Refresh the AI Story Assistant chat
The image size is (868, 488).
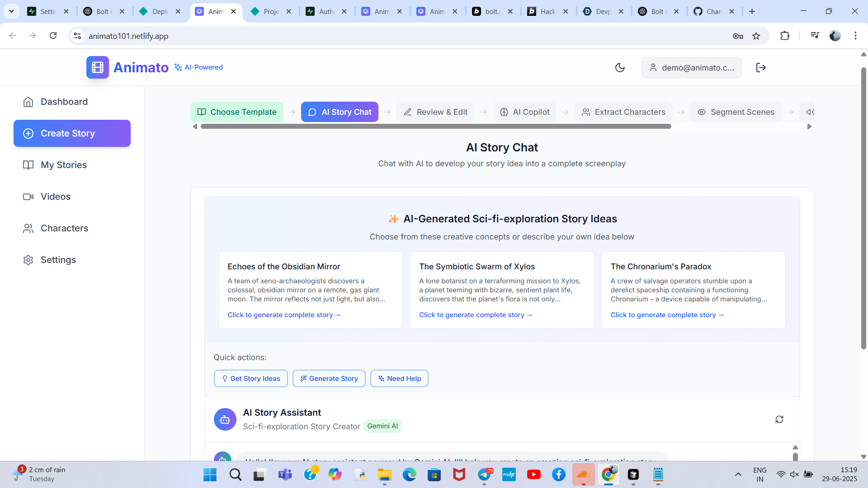[x=779, y=419]
